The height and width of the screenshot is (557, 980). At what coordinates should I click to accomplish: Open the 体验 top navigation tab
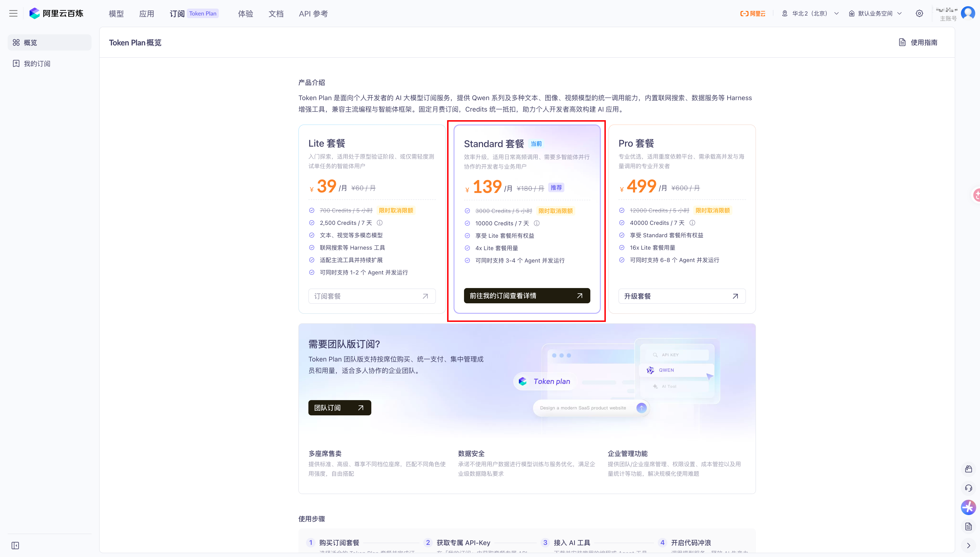coord(245,14)
